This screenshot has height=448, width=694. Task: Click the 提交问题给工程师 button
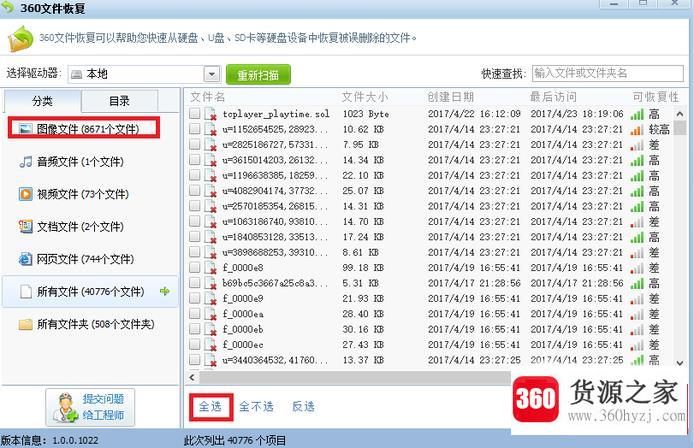[90, 407]
